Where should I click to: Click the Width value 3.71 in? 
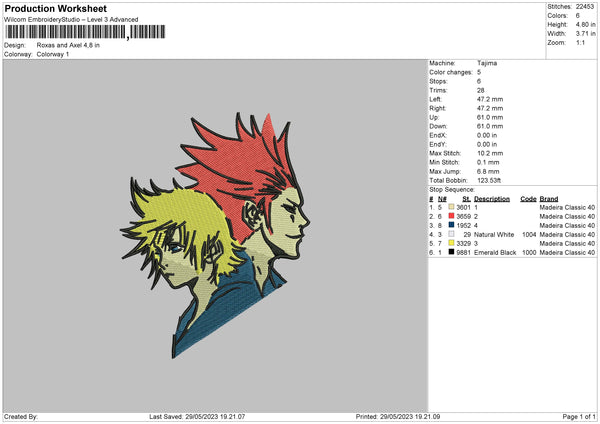[585, 34]
